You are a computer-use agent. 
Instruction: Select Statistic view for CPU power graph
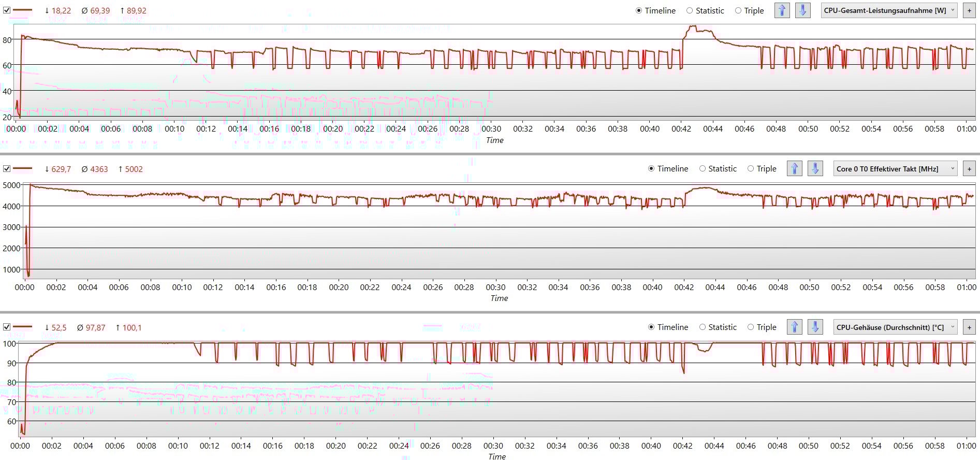[705, 10]
